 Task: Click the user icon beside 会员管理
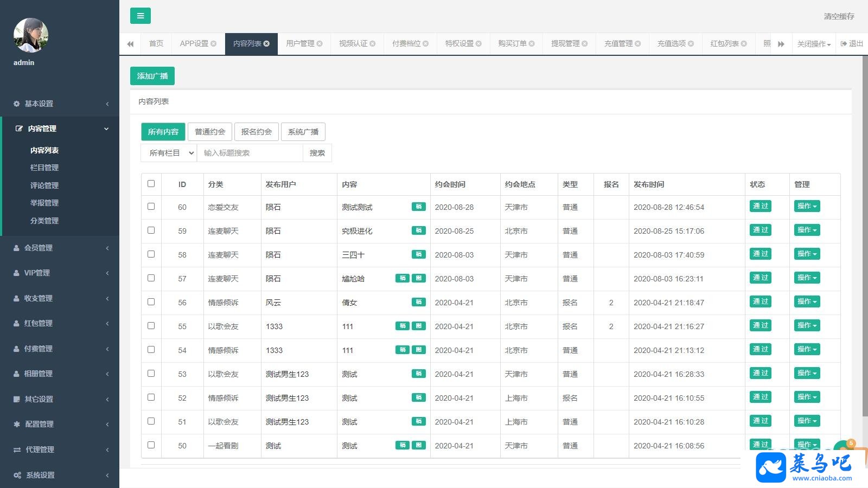click(17, 248)
